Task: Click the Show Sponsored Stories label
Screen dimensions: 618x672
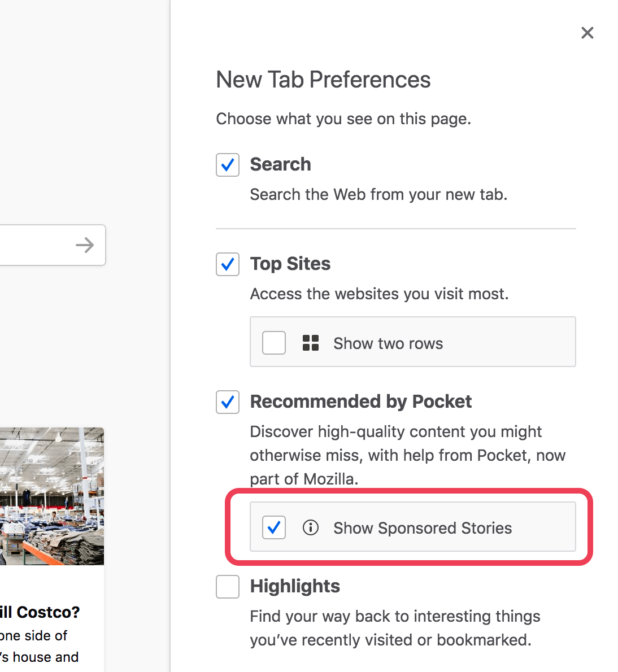Action: (423, 528)
